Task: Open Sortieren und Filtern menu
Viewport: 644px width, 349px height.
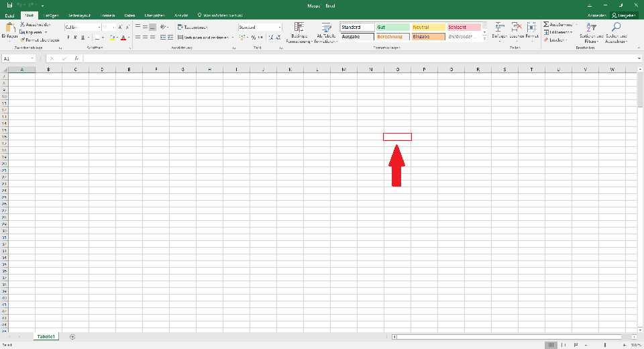Action: point(592,32)
